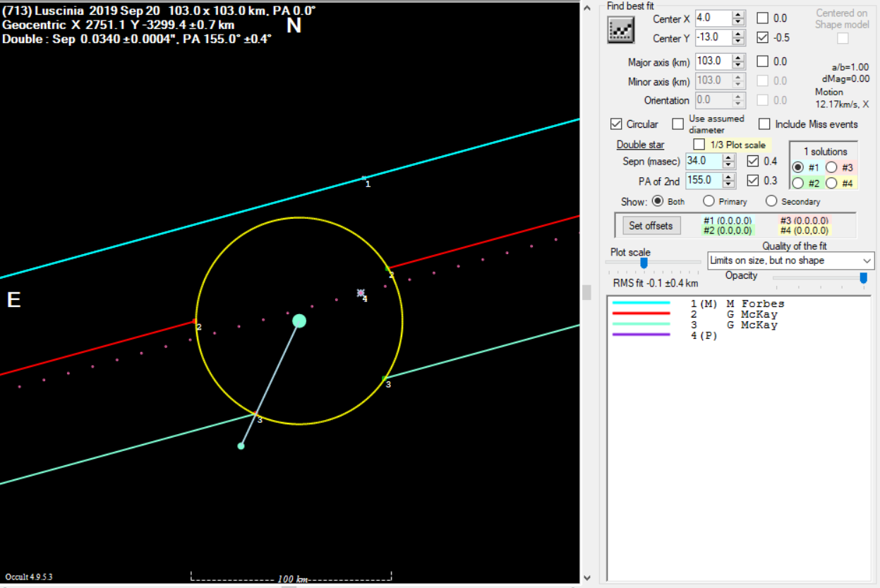Tick the checkbox beside Major axis
The width and height of the screenshot is (880, 588).
tap(763, 61)
